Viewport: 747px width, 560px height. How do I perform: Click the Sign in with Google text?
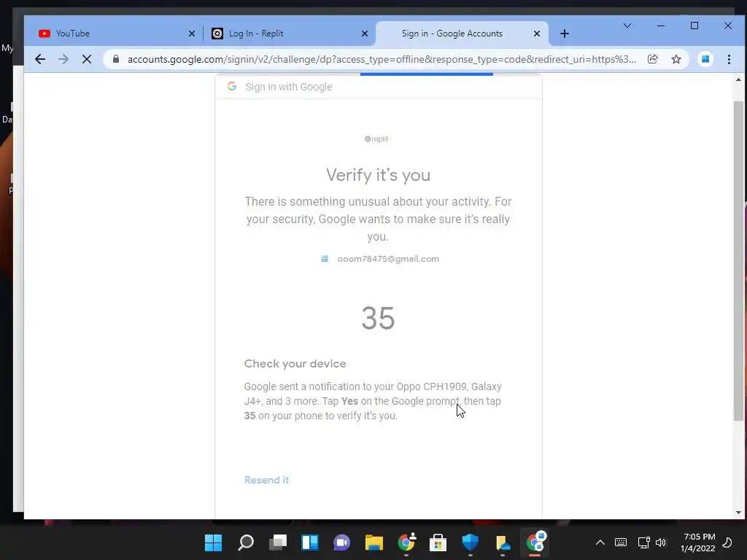click(289, 87)
